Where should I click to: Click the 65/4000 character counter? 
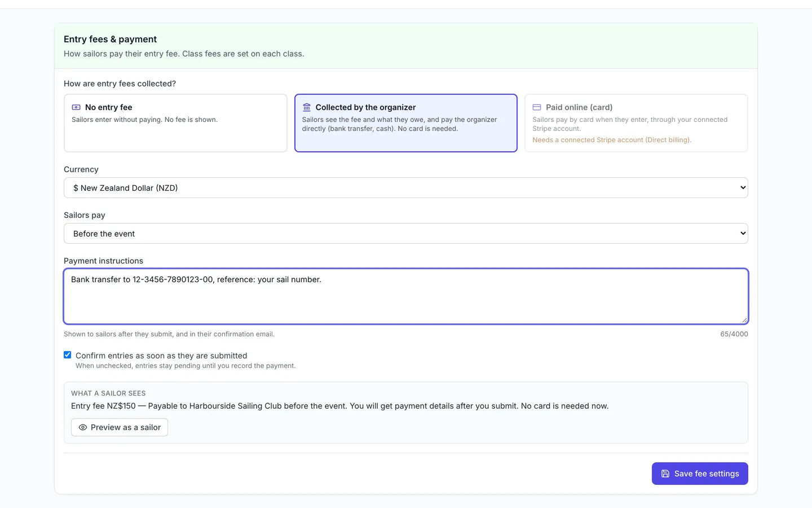[734, 334]
